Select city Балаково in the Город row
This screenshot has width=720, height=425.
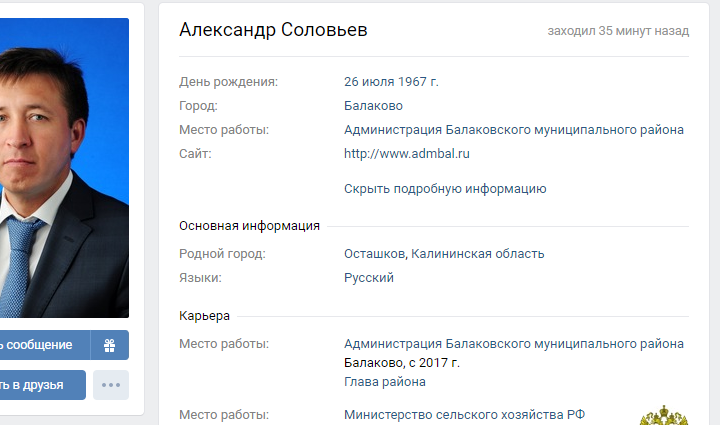(374, 106)
